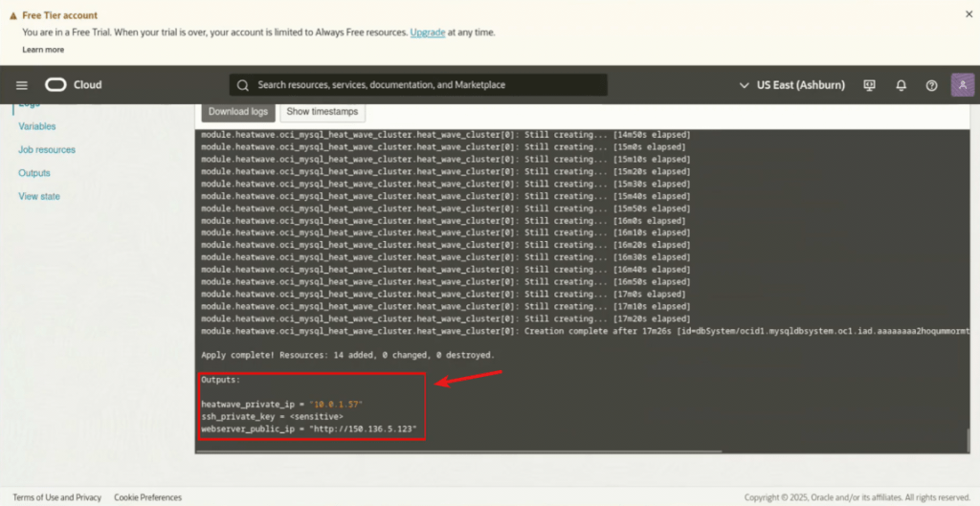Image resolution: width=980 pixels, height=506 pixels.
Task: Click the "16m30s elapsed" log line
Action: pyautogui.click(x=446, y=257)
